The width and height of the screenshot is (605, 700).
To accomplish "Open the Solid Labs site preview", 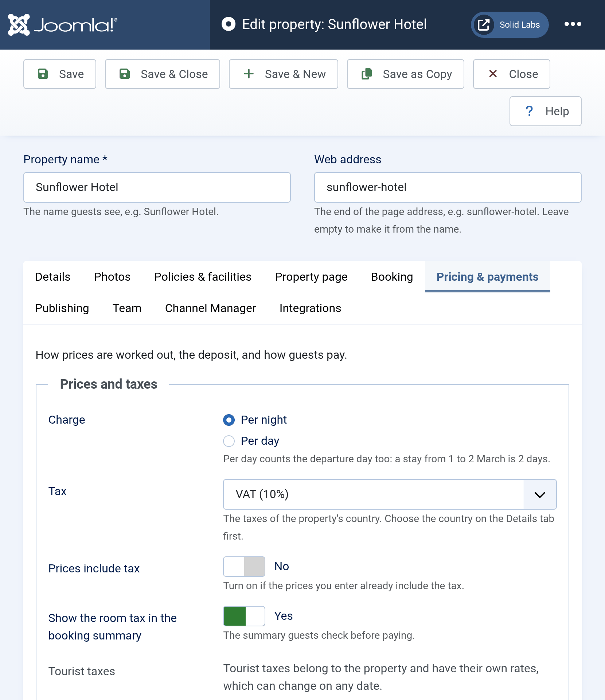I will tap(510, 25).
